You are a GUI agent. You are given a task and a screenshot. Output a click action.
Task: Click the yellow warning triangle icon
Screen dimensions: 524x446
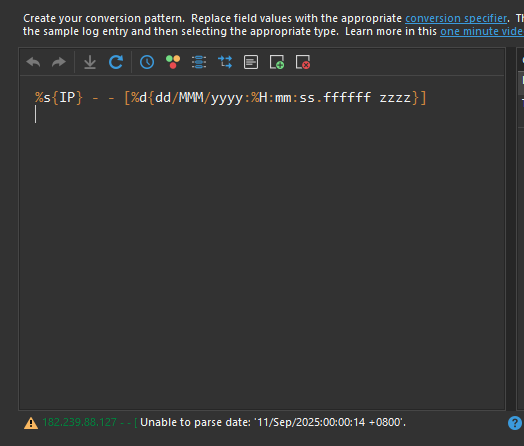click(31, 423)
